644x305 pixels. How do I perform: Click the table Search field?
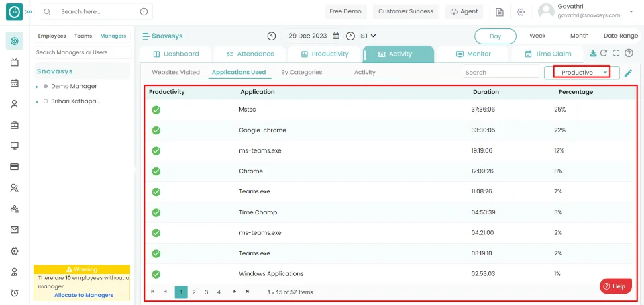click(x=501, y=71)
